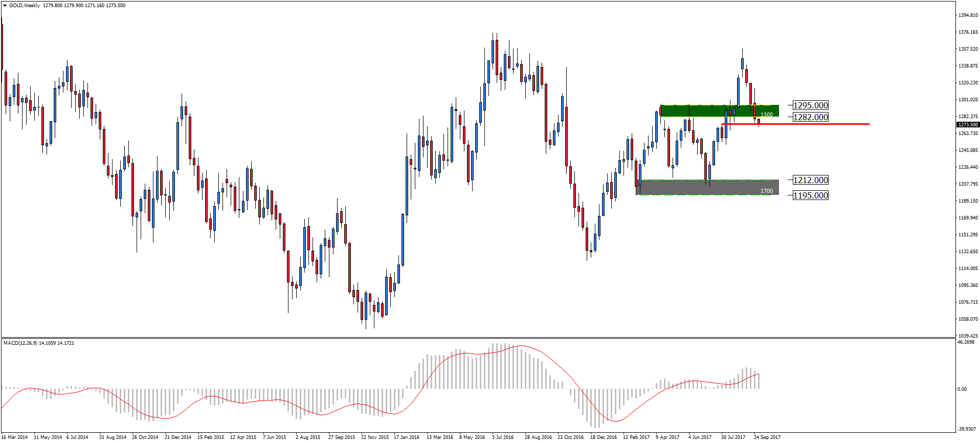
Task: Click the 3 Jul 2016 date label
Action: coord(503,437)
